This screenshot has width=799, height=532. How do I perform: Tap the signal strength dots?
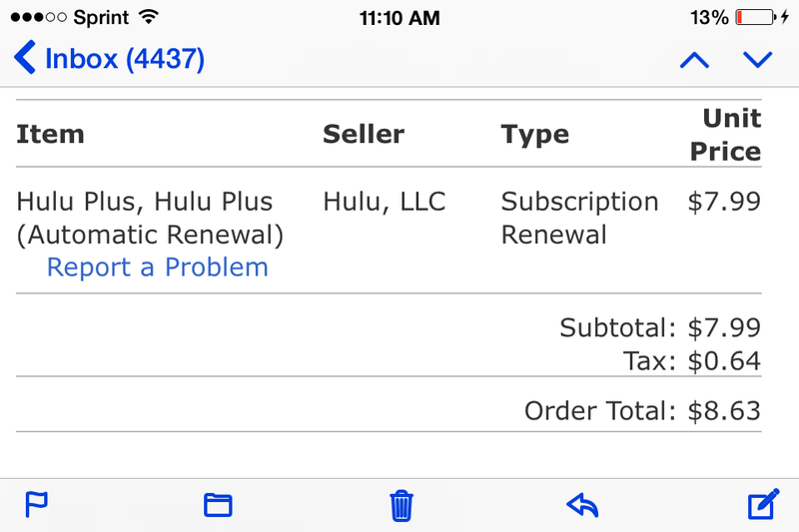click(x=38, y=17)
